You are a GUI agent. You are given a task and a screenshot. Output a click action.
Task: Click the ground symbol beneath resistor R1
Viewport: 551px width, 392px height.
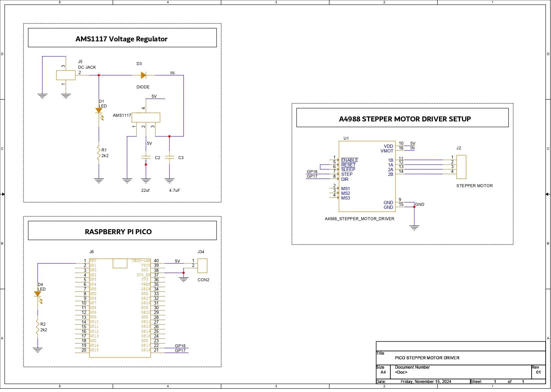click(x=99, y=181)
